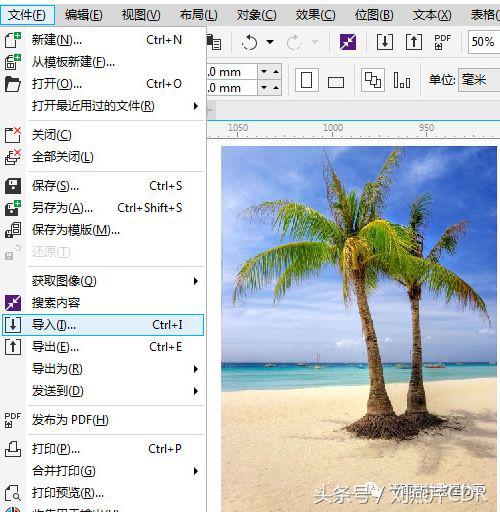The image size is (500, 512).
Task: Click the save as template icon
Action: [13, 230]
